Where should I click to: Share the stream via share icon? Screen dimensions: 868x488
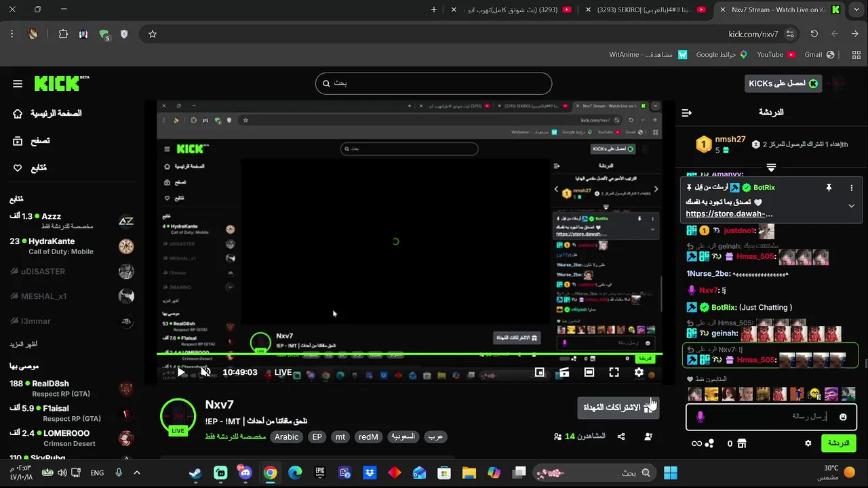click(621, 437)
